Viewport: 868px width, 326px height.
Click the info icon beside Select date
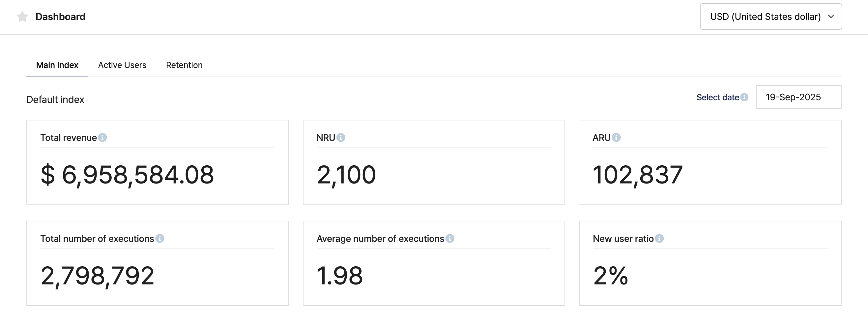click(744, 97)
